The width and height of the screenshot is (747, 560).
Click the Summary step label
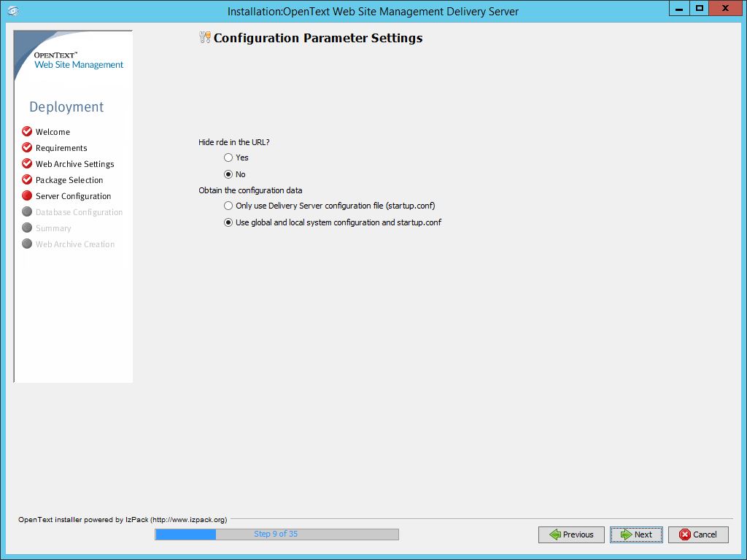click(53, 228)
